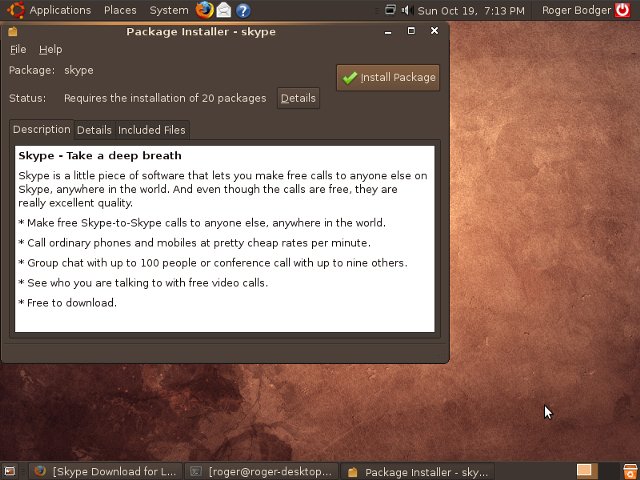Open the Details button beside the status line
Screen dimensions: 640x480
pos(298,98)
